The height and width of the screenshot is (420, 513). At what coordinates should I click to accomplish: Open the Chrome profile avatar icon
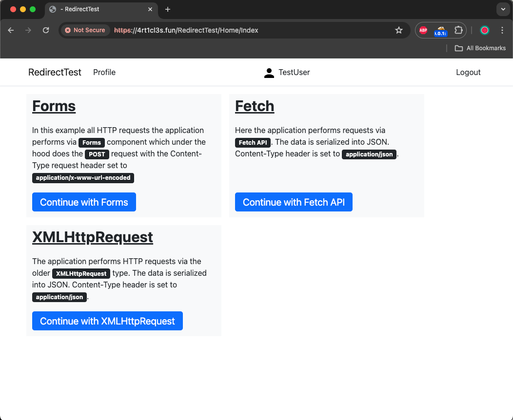[x=484, y=30]
